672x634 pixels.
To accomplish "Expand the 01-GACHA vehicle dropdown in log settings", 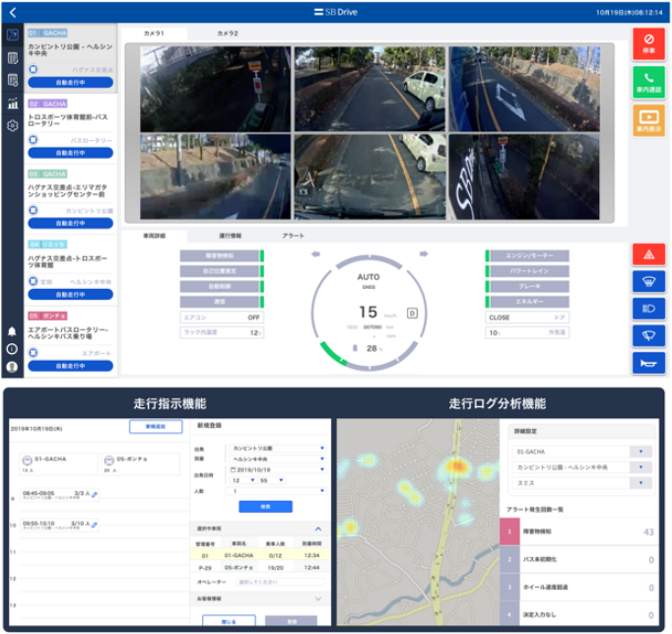I will [642, 452].
